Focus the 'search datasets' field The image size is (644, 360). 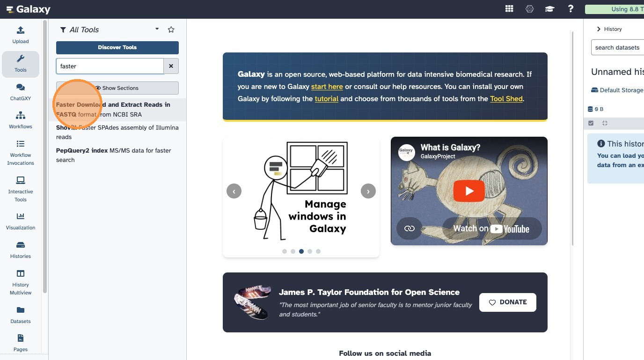618,48
